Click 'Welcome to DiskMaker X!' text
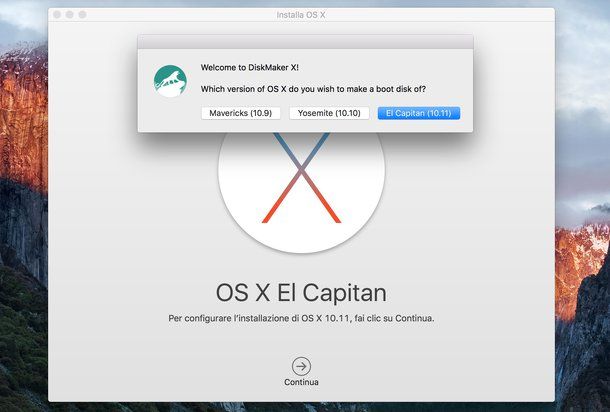 click(x=250, y=67)
